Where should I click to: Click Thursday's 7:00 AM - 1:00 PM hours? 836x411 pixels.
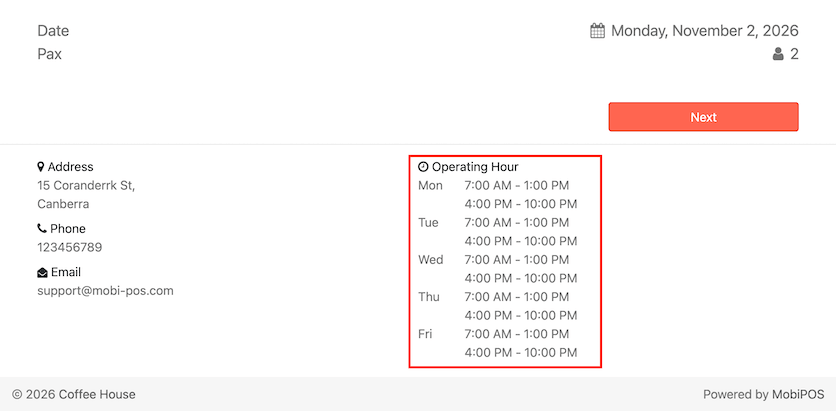click(x=517, y=296)
